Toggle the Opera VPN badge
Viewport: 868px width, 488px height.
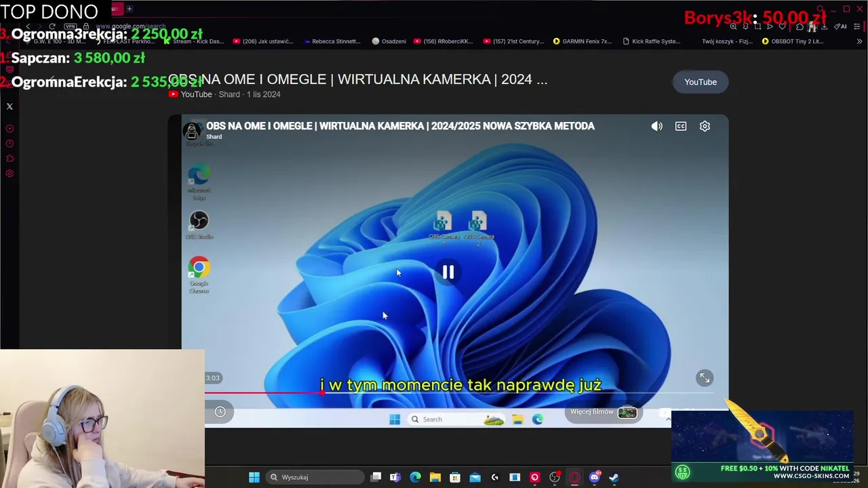[x=71, y=26]
